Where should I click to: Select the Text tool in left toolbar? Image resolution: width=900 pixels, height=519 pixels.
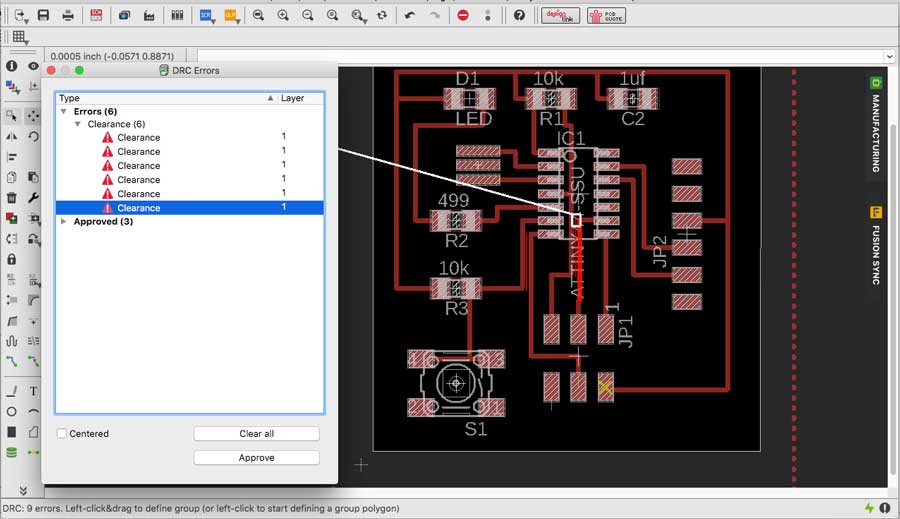[x=33, y=391]
